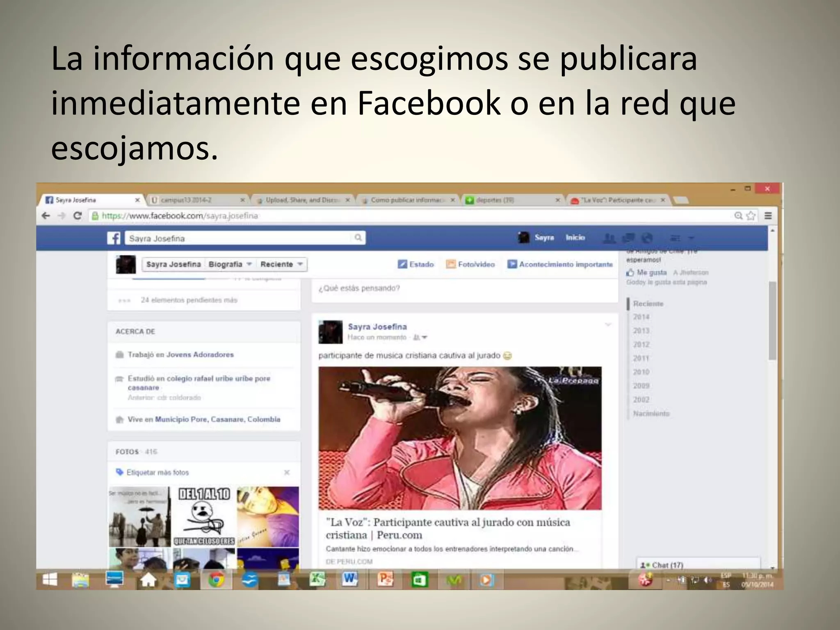Click the page vertical scrollbar thumb
This screenshot has width=840, height=630.
pos(772,321)
